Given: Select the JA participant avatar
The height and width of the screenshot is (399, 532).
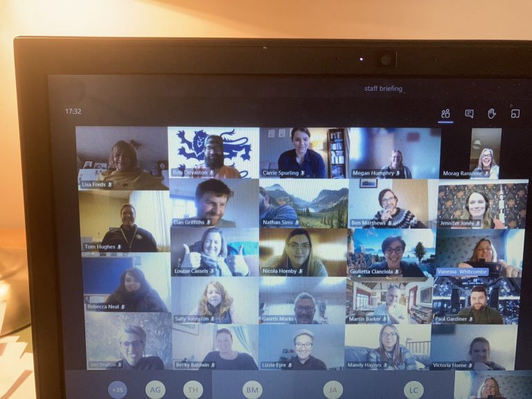Looking at the screenshot, I should (332, 390).
